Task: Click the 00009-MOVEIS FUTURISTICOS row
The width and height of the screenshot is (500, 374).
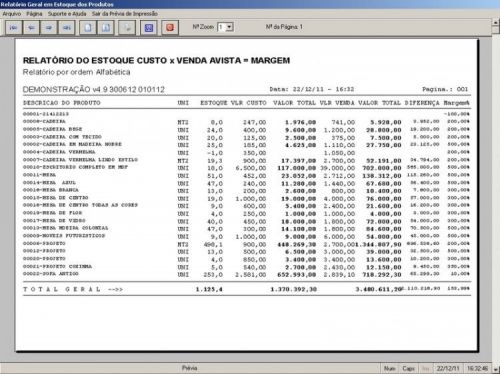Action: [246, 236]
